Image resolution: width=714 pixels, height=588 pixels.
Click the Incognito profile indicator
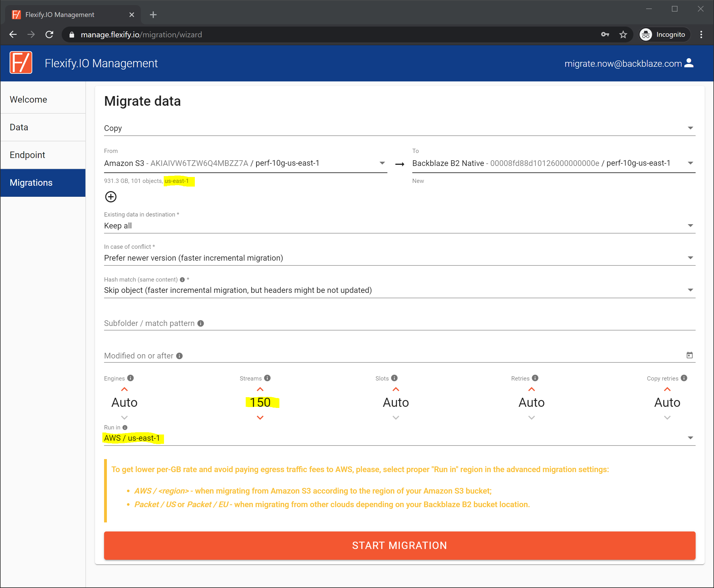[664, 34]
